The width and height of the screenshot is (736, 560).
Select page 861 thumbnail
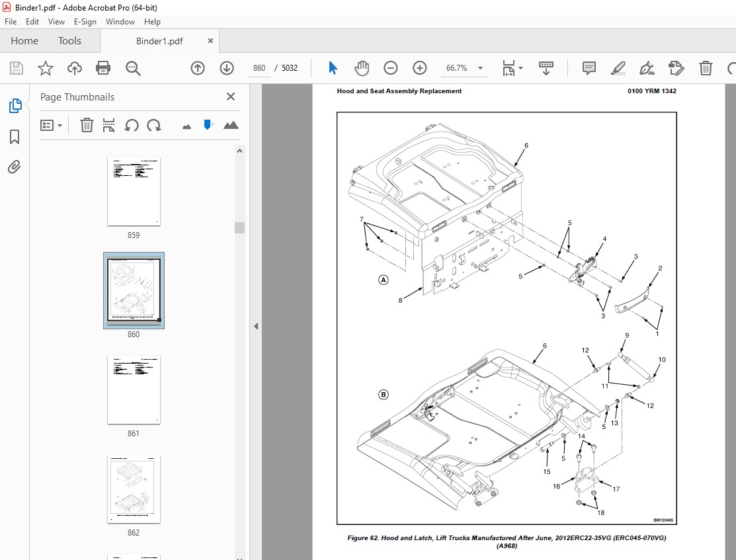coord(134,389)
